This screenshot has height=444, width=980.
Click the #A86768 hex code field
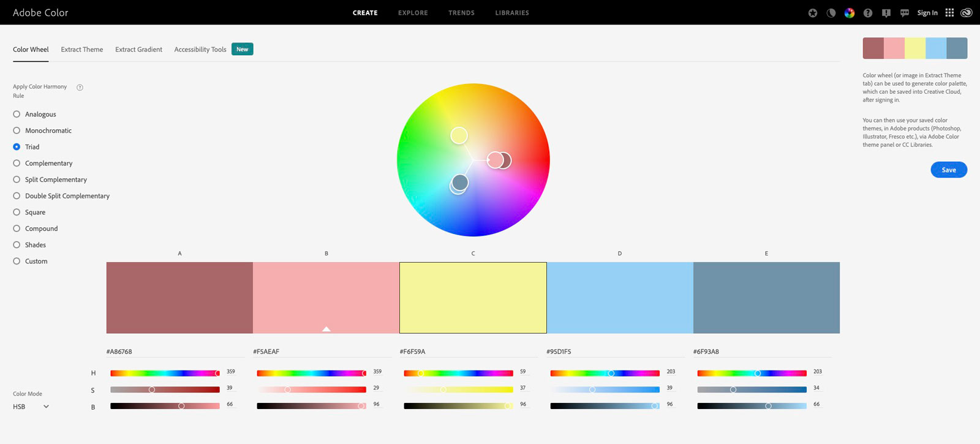coord(119,352)
